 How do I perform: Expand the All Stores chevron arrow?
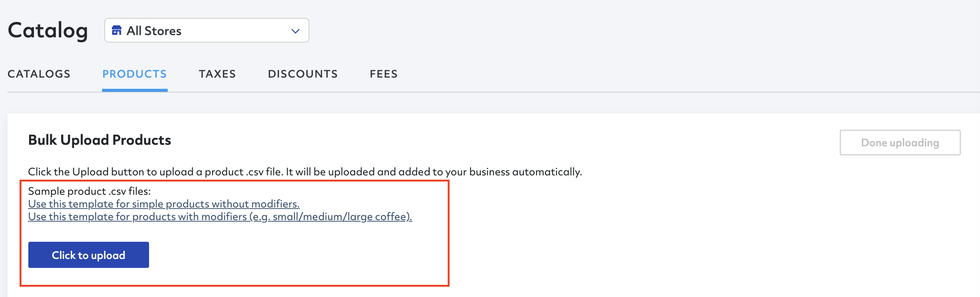(x=295, y=31)
